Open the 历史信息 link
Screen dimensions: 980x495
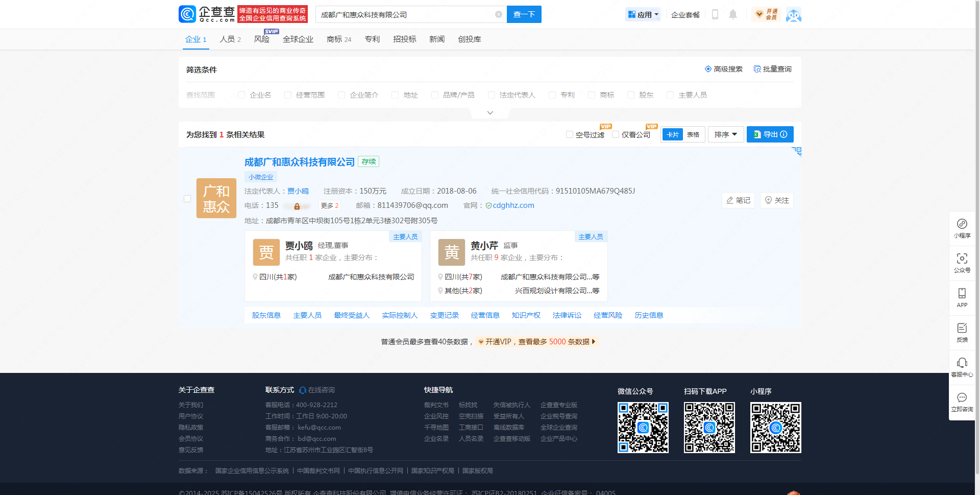click(x=649, y=315)
